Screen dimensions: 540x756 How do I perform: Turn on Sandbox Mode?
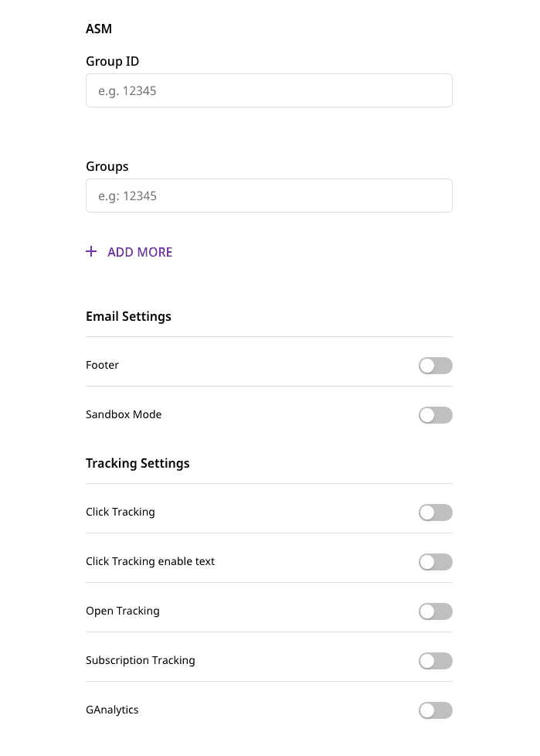coord(435,414)
